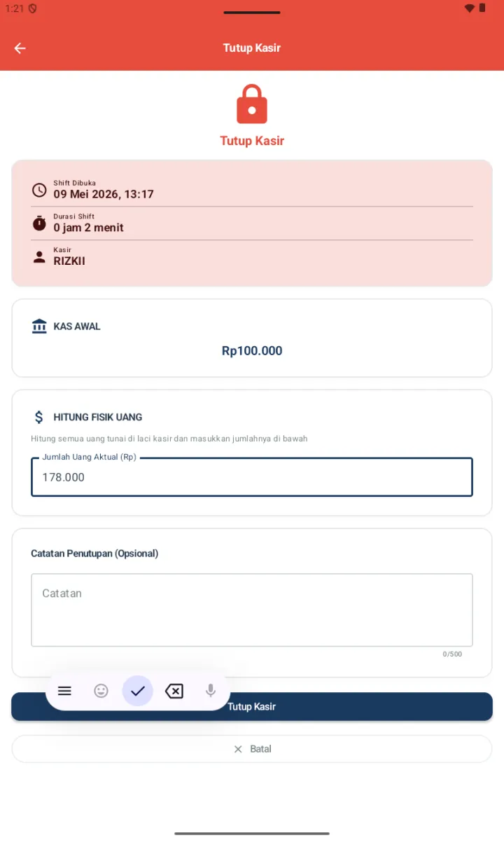
Task: Click the clock icon beside Shift Dibuka
Action: (x=39, y=190)
